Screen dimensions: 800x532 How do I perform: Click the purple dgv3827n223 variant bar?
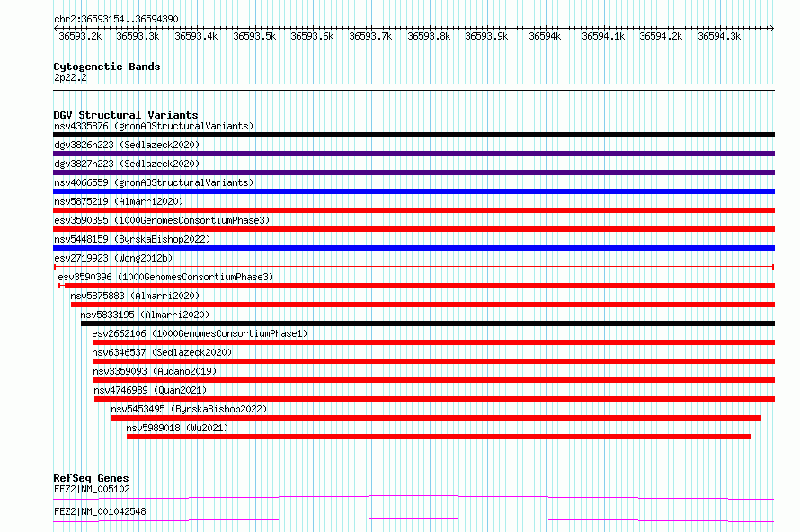pos(413,173)
